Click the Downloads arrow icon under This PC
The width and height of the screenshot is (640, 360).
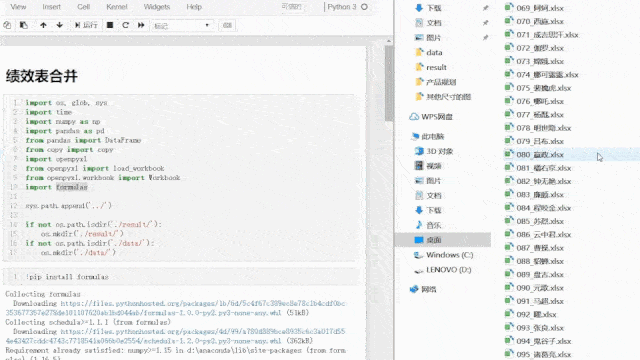click(419, 210)
